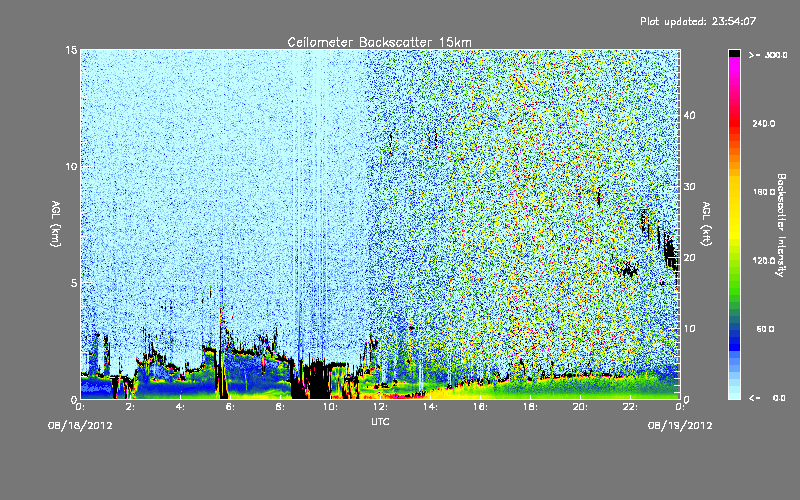Click the "08/19/2012" end date
The width and height of the screenshot is (800, 500).
680,426
